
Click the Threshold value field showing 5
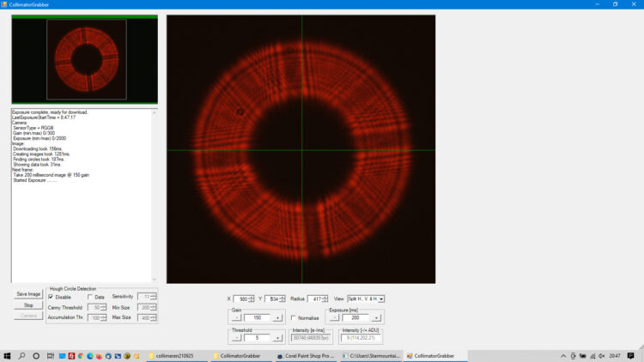coord(257,338)
